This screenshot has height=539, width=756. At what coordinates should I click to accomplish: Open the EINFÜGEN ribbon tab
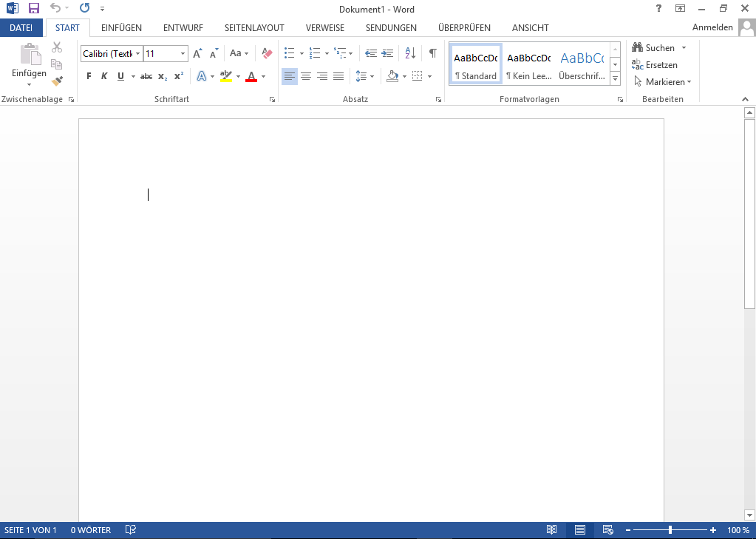(x=121, y=28)
